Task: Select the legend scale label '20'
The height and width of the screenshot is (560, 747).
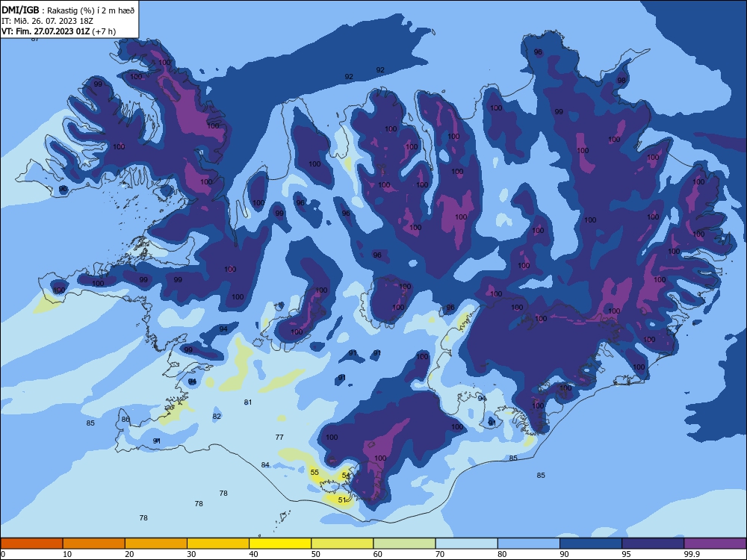Action: point(129,554)
